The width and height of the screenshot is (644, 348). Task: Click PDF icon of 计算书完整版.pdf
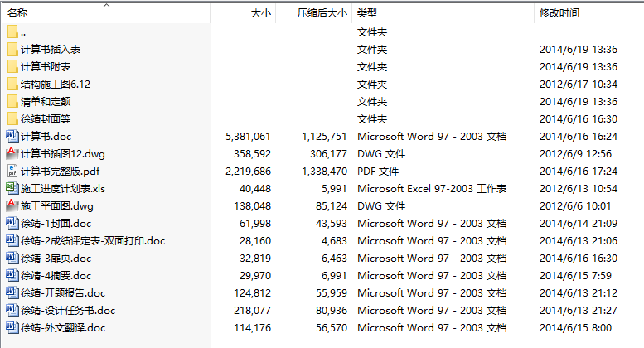pos(12,171)
